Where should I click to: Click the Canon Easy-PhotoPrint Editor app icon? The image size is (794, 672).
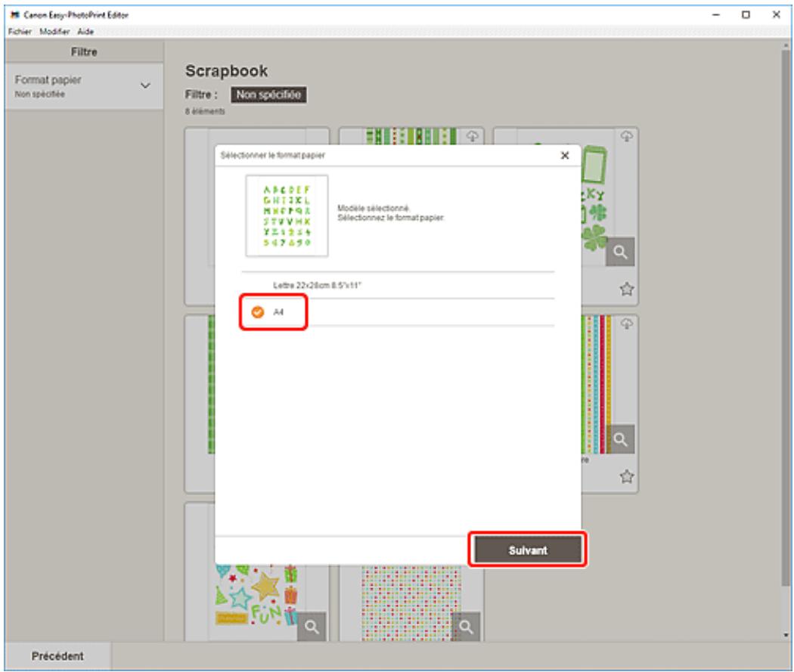(14, 14)
